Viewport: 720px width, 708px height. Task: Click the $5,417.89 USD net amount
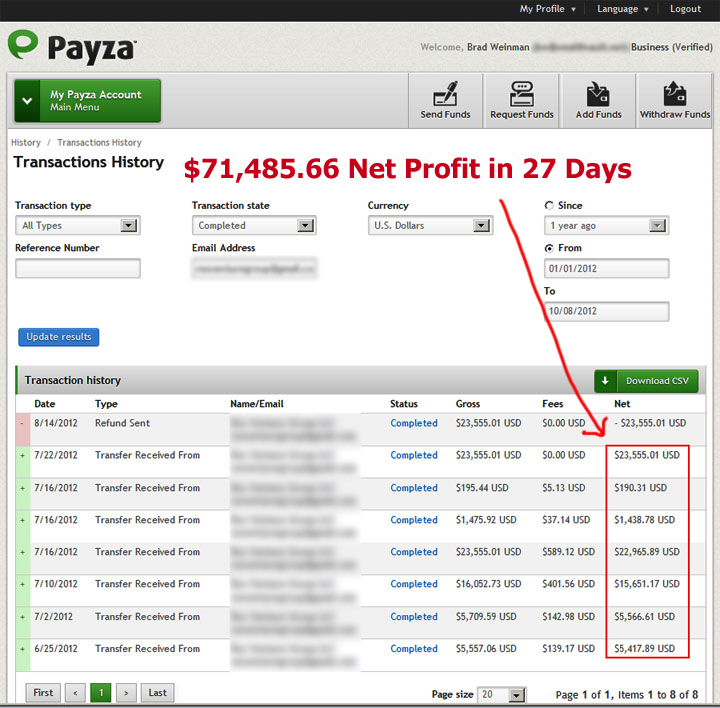point(644,649)
